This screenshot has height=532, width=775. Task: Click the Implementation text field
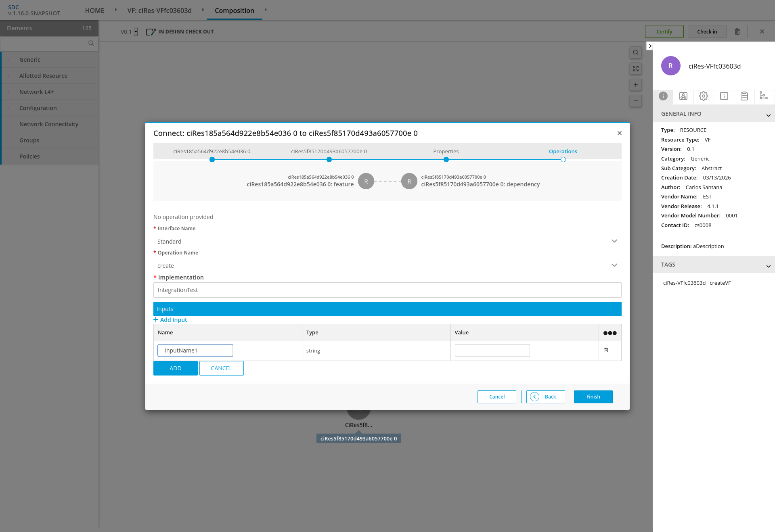point(387,290)
